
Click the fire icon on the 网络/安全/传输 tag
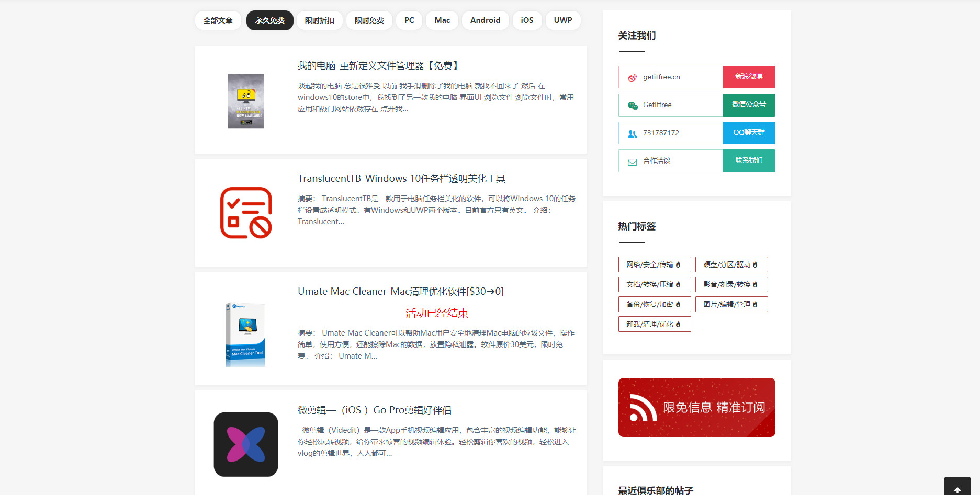[677, 264]
